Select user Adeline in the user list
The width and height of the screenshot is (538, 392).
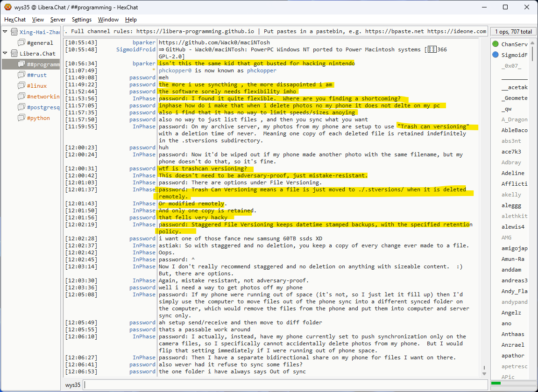tap(513, 173)
